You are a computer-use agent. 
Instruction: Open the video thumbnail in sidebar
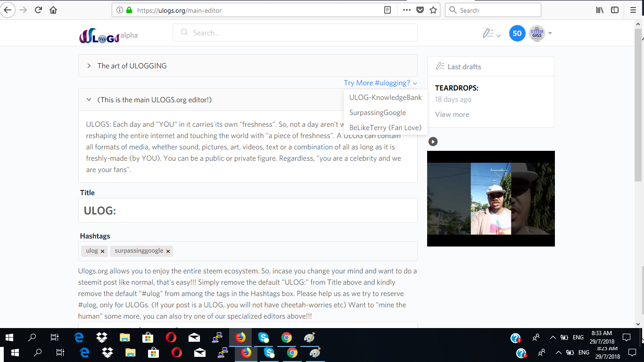pos(491,198)
